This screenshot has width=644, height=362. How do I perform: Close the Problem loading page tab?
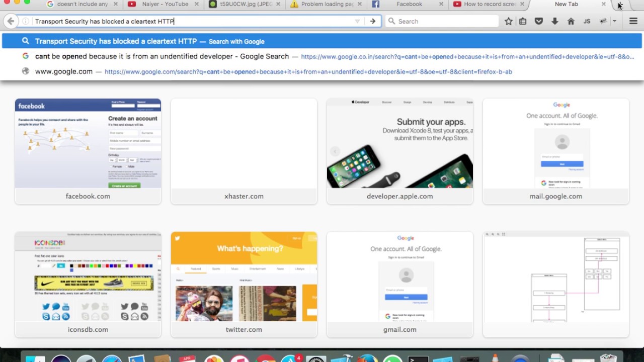click(359, 4)
